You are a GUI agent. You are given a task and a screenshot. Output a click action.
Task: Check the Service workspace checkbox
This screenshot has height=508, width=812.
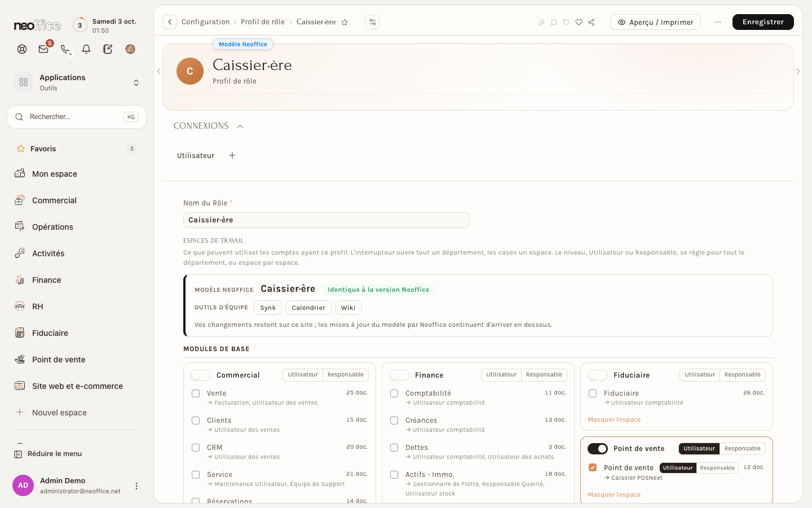pyautogui.click(x=196, y=475)
